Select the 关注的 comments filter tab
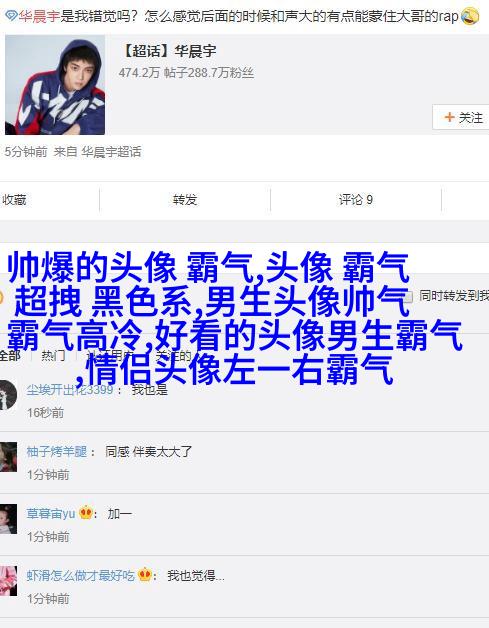Screen dimensions: 489x628 click(173, 355)
